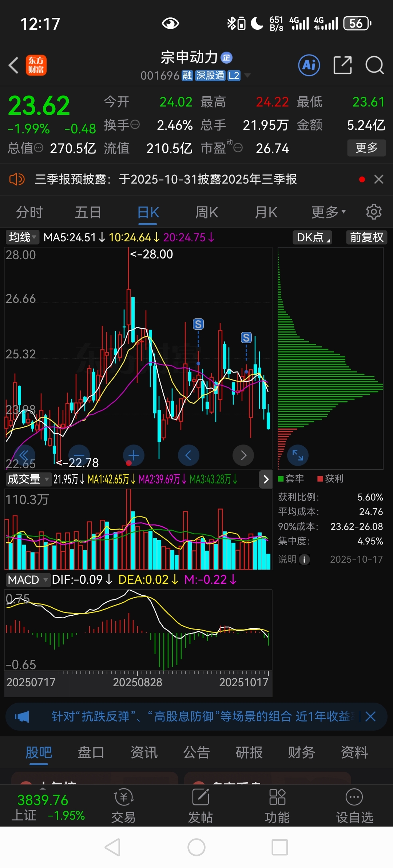Viewport: 393px width, 868px height.
Task: Jump chart back with double-left arrow
Action: click(24, 455)
